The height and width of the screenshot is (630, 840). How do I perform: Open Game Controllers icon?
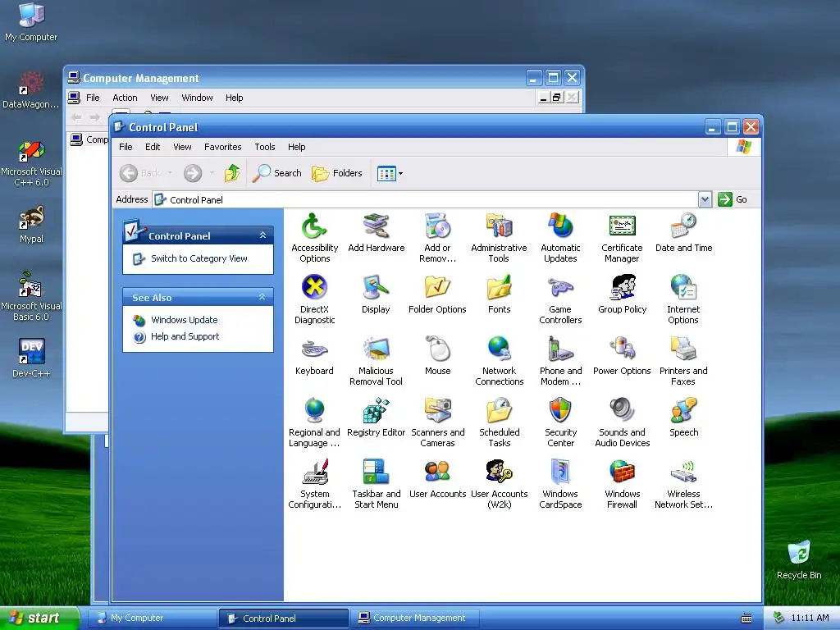tap(560, 299)
